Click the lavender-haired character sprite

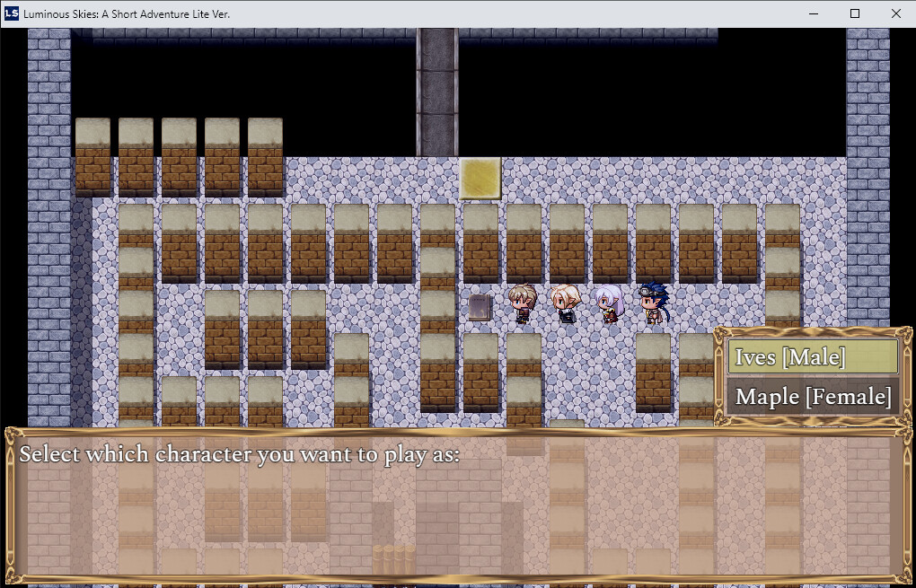point(608,303)
